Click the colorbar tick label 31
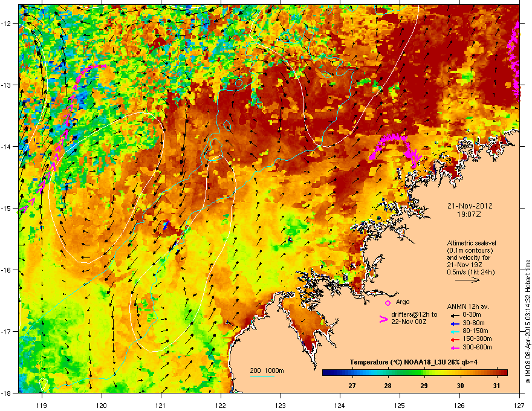The image size is (532, 411). 496,386
